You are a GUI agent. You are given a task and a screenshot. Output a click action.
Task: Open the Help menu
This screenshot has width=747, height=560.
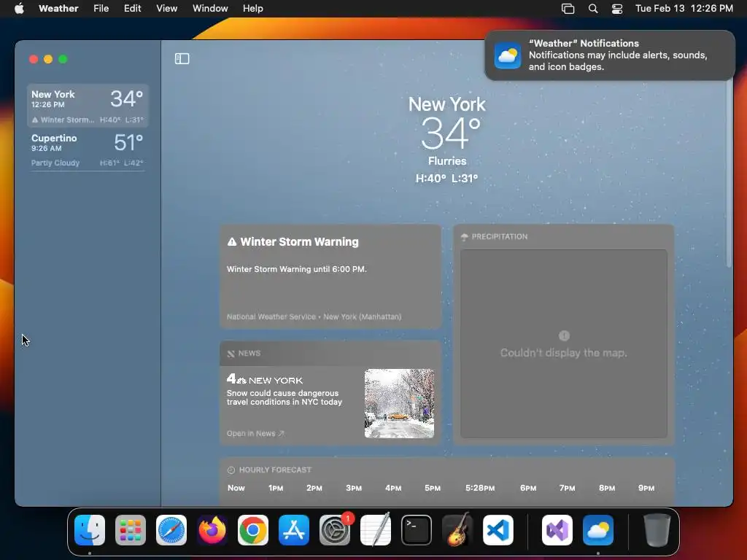click(252, 9)
